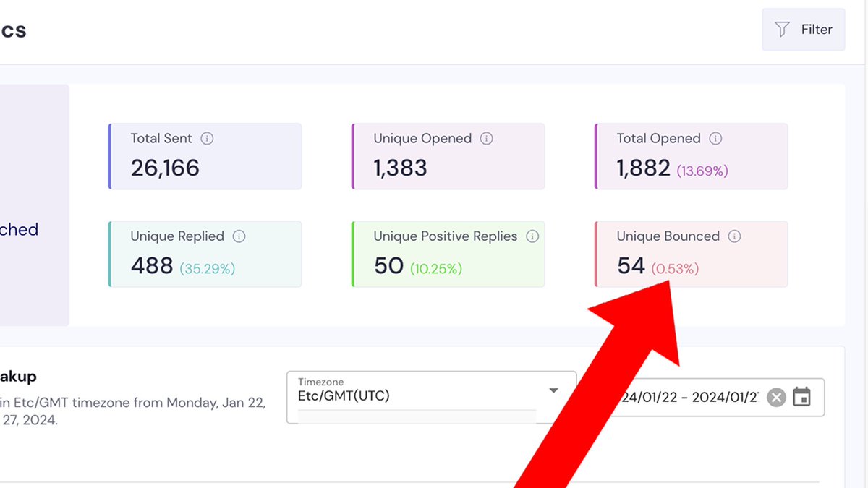
Task: Show info for Unique Positive Replies
Action: pos(532,236)
